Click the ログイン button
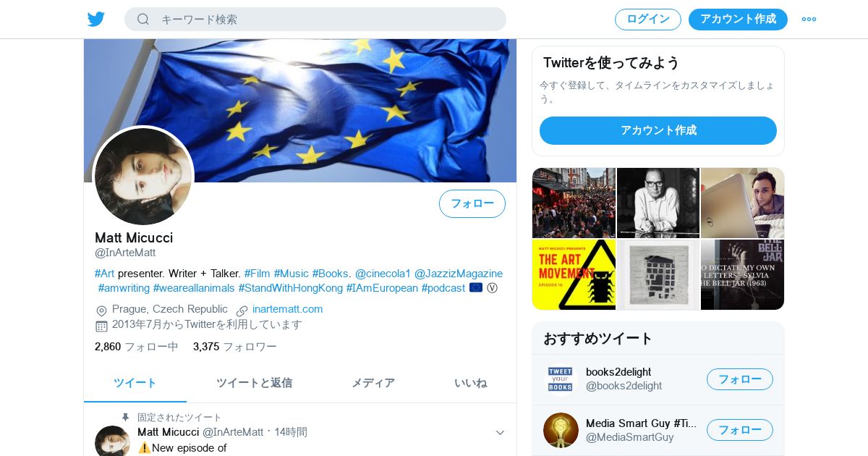 [648, 20]
